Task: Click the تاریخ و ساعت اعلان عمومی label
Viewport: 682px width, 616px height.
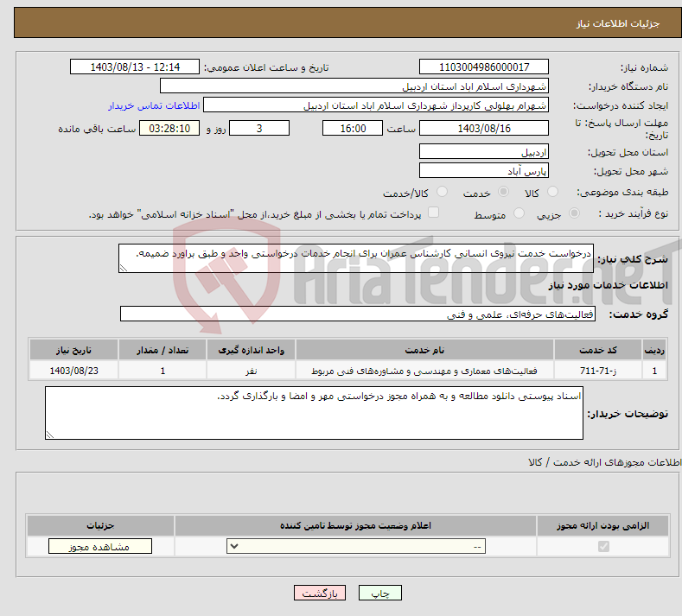Action: click(x=266, y=67)
